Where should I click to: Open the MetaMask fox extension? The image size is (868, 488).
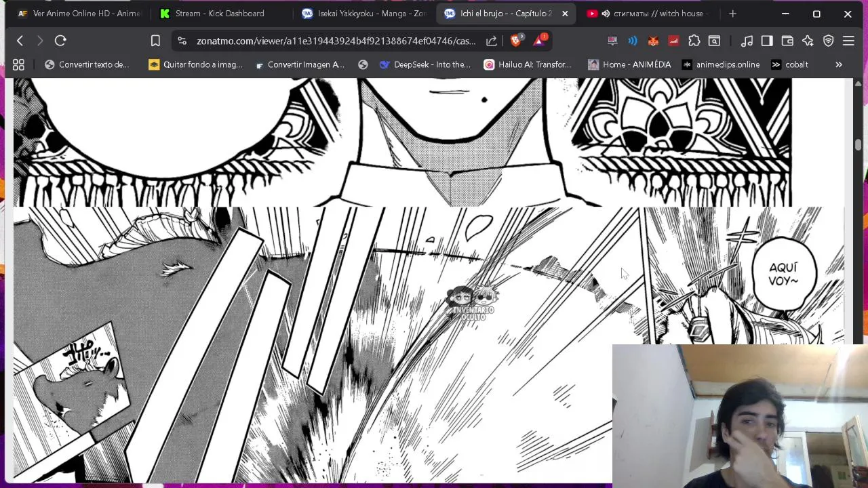[x=653, y=41]
